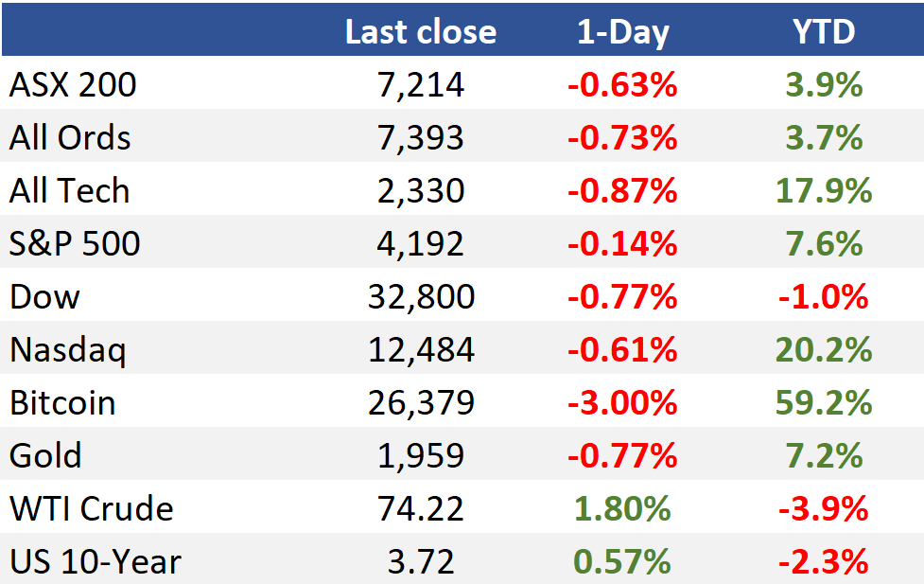
Task: Click the Last close column header
Action: pos(420,32)
